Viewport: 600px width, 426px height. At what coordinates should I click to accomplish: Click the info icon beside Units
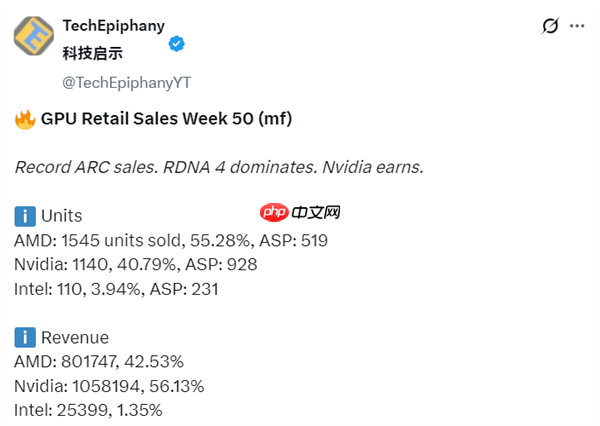[x=25, y=216]
